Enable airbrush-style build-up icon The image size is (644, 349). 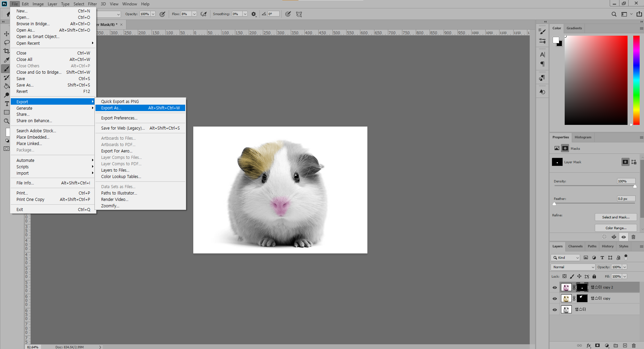[x=204, y=14]
